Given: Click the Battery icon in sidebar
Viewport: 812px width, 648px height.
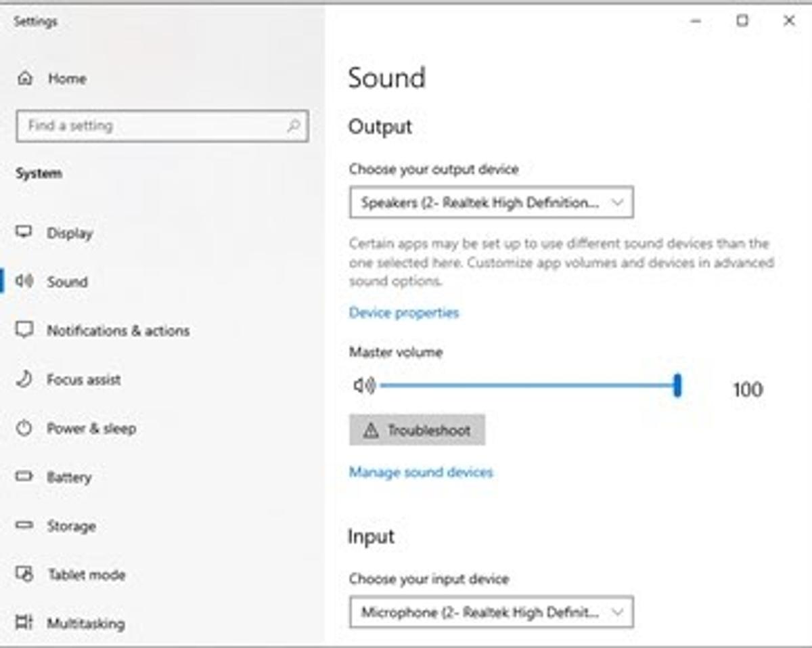Looking at the screenshot, I should [x=26, y=477].
